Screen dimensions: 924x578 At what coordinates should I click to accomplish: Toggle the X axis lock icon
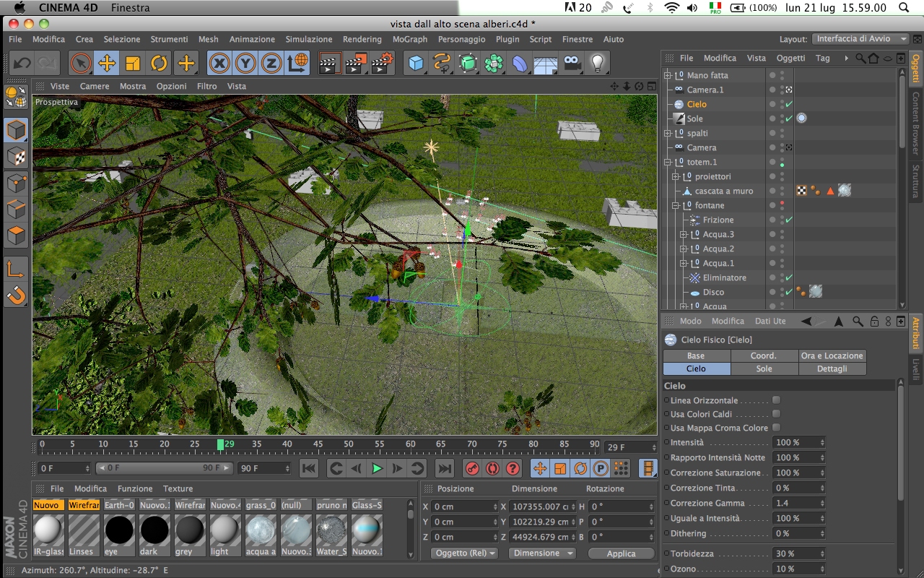219,64
